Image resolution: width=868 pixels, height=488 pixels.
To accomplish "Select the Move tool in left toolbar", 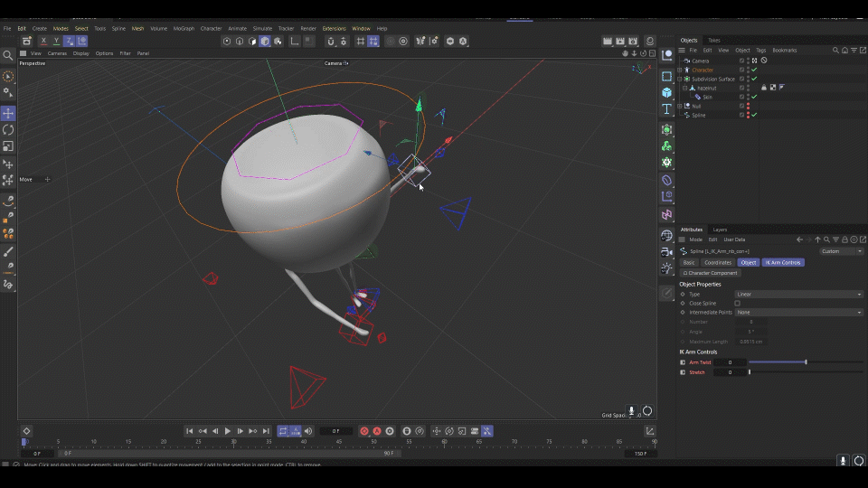I will (x=8, y=114).
